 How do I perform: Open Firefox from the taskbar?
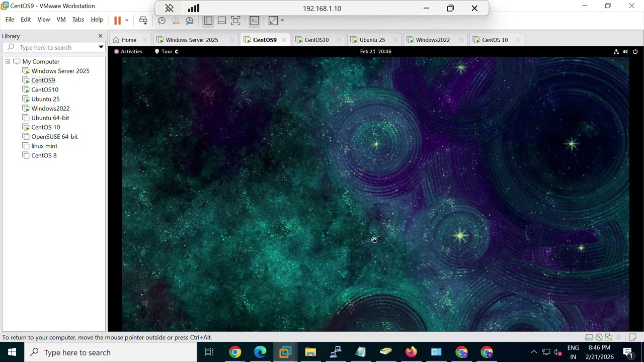[411, 352]
